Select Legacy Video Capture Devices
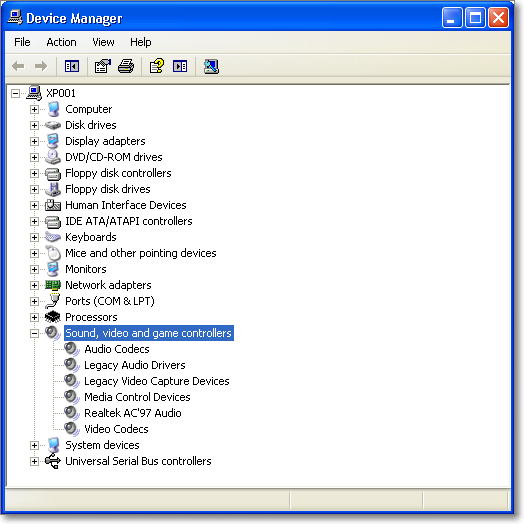 click(156, 381)
